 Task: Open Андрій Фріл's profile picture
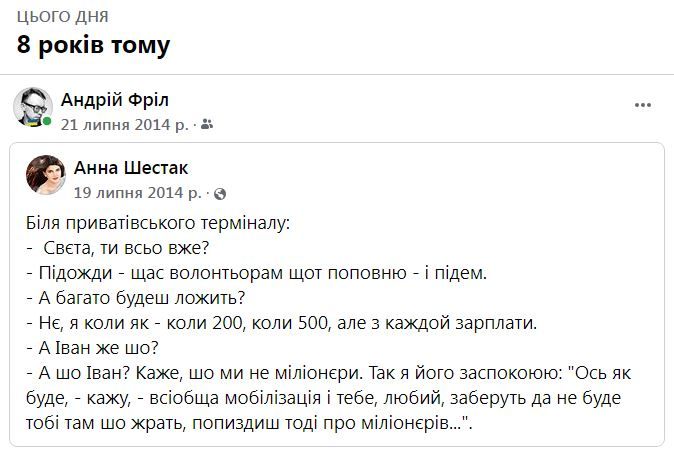tap(32, 107)
